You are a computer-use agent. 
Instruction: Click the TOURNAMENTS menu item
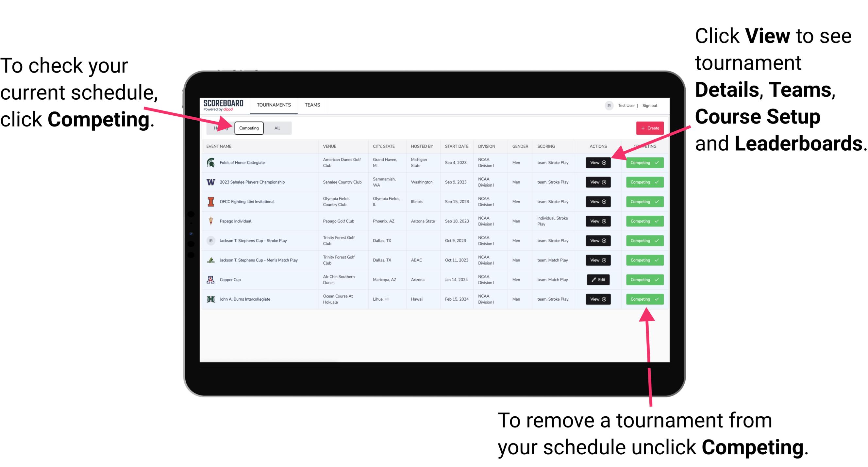(x=274, y=105)
